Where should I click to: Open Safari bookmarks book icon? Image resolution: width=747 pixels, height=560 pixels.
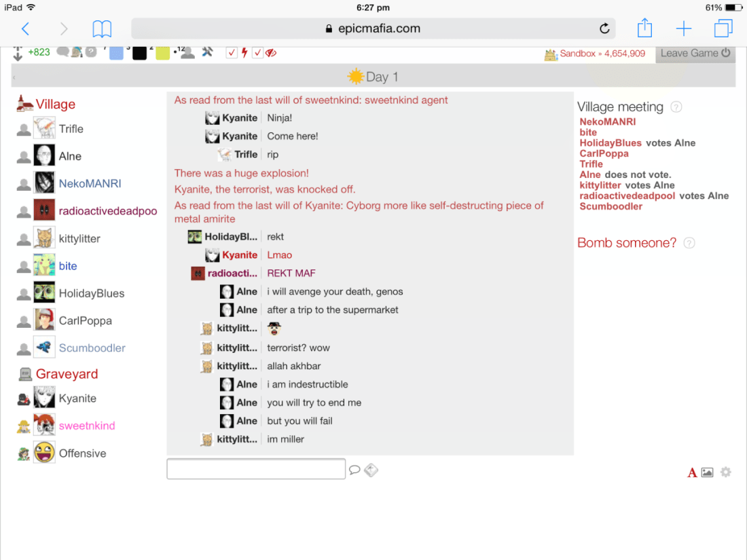102,29
